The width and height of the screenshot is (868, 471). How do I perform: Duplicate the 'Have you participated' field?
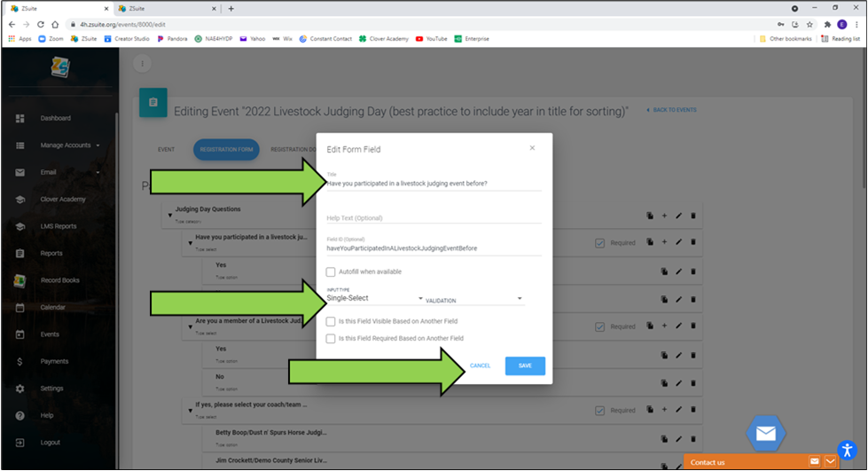[650, 242]
